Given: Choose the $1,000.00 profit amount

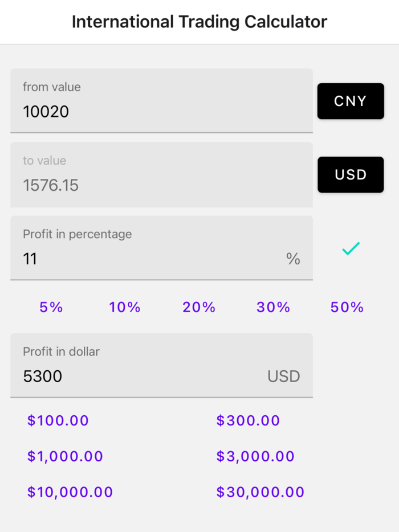Looking at the screenshot, I should (64, 456).
